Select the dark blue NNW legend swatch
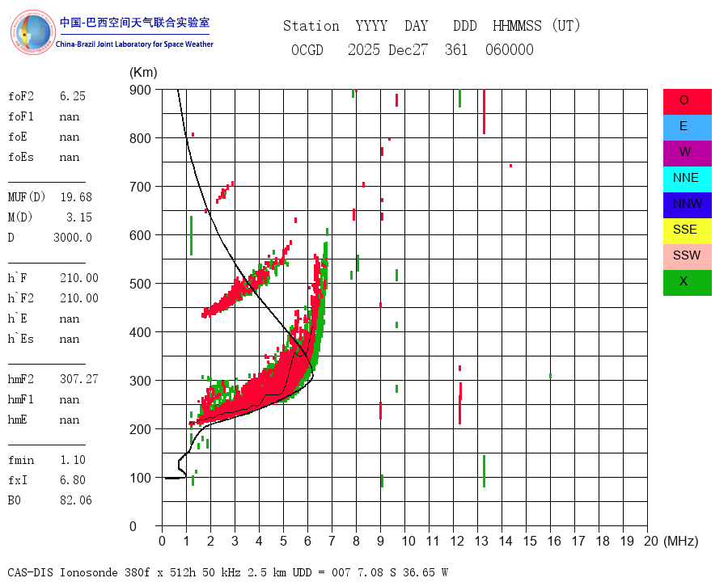The width and height of the screenshot is (728, 582). tap(687, 205)
